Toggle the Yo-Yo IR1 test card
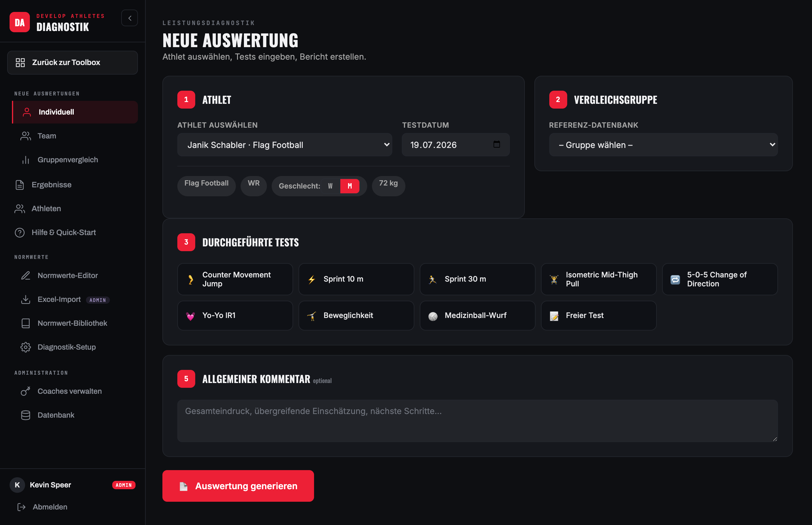Image resolution: width=812 pixels, height=525 pixels. [235, 315]
